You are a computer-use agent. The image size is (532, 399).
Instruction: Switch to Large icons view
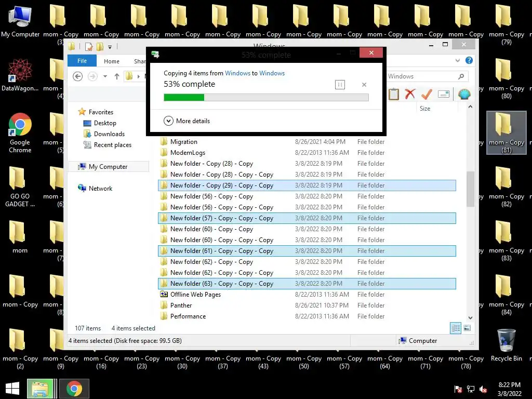click(467, 328)
